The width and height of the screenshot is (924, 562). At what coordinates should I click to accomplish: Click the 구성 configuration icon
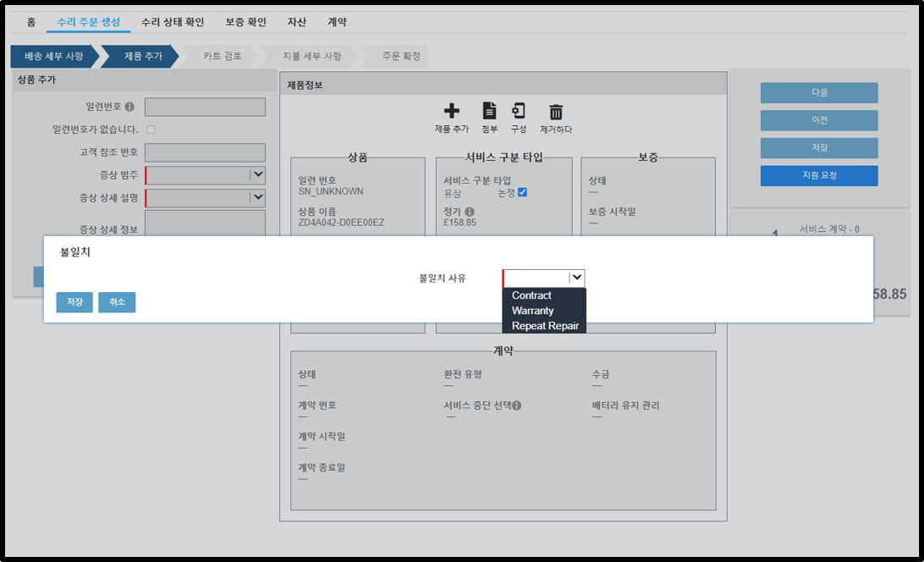tap(519, 111)
